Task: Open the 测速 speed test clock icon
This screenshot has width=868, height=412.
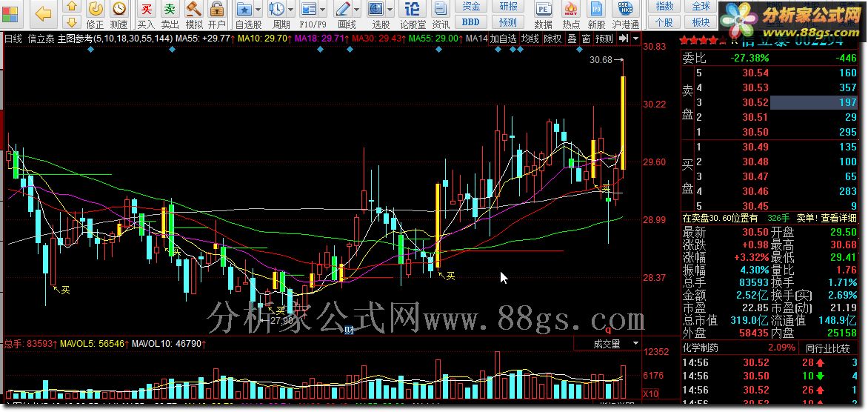Action: (118, 15)
